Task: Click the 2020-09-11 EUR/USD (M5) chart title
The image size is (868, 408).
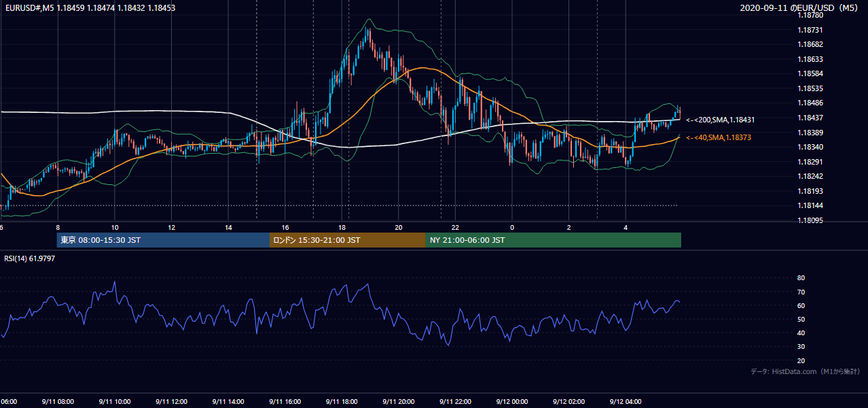Action: [800, 8]
